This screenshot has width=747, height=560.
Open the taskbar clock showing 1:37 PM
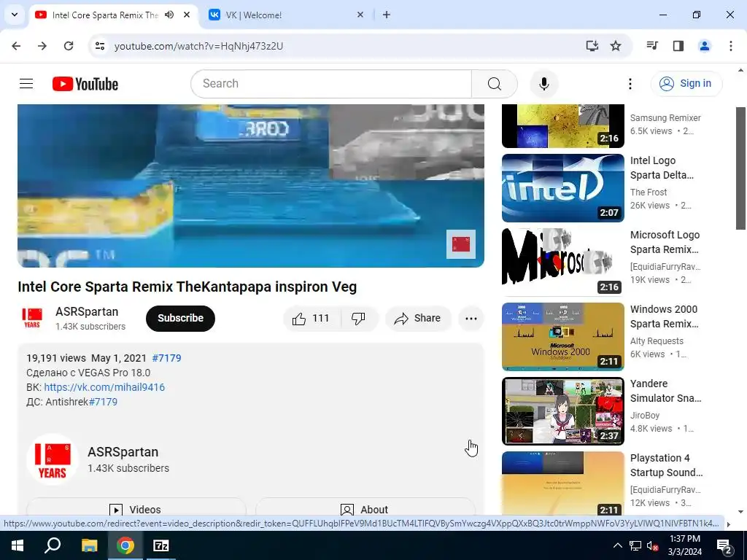pos(684,545)
